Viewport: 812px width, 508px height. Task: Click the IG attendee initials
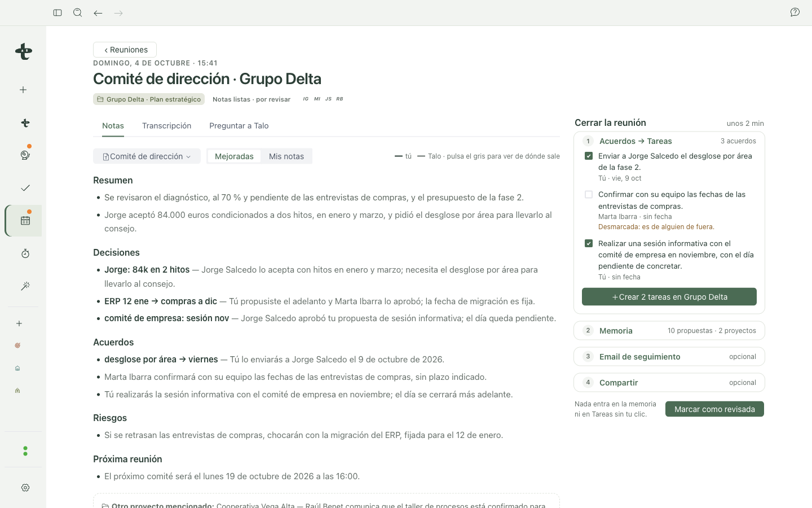306,99
